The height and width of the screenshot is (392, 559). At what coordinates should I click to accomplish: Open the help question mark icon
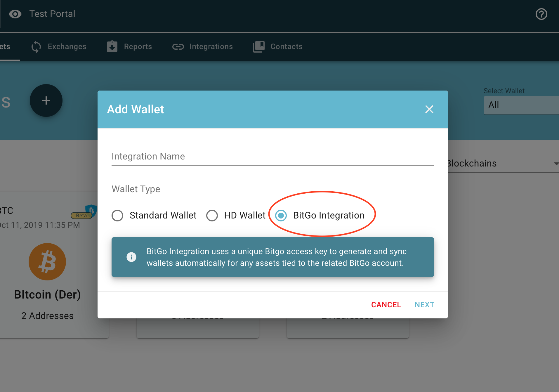coord(541,14)
